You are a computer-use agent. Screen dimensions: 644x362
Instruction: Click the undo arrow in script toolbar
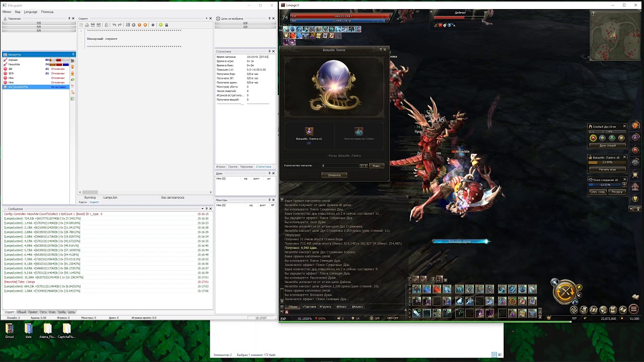pos(114,25)
